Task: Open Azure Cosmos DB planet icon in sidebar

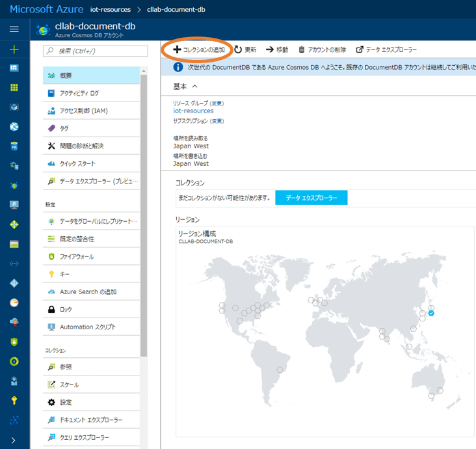Action: [14, 185]
